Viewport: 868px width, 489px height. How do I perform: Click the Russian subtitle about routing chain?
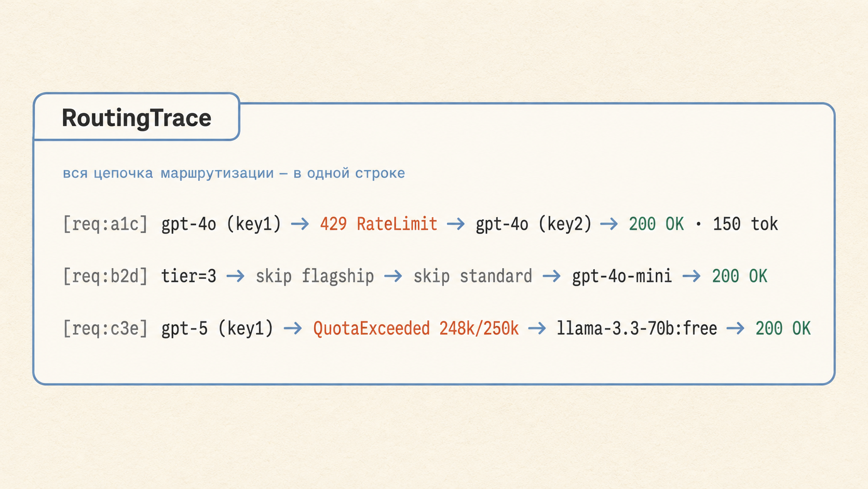pyautogui.click(x=234, y=173)
